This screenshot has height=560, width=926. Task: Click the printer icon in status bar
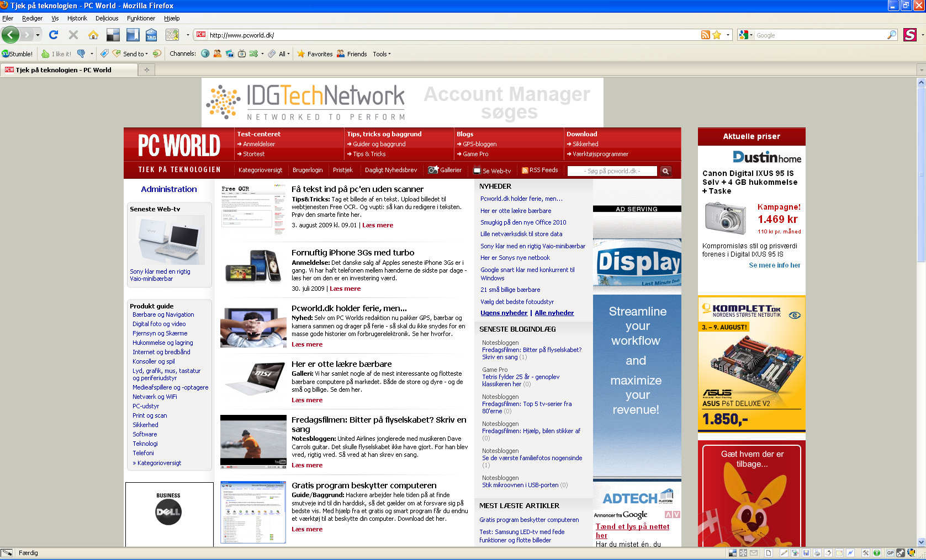(x=817, y=553)
